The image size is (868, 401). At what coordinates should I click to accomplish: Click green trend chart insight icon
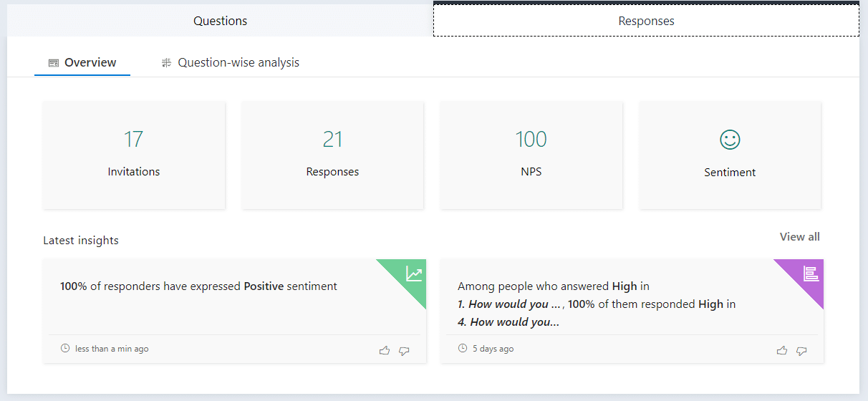click(x=413, y=274)
